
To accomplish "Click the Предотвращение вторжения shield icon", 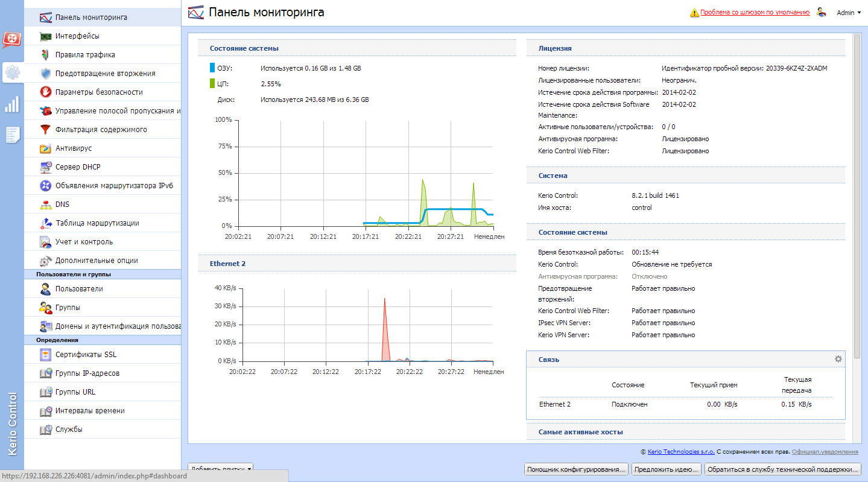I will (x=46, y=73).
